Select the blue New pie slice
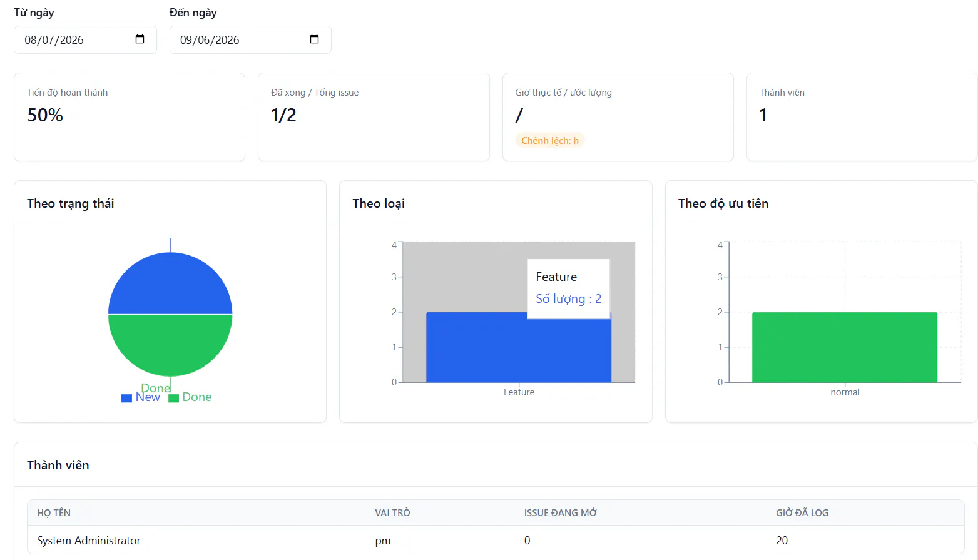This screenshot has width=978, height=560. coord(170,283)
